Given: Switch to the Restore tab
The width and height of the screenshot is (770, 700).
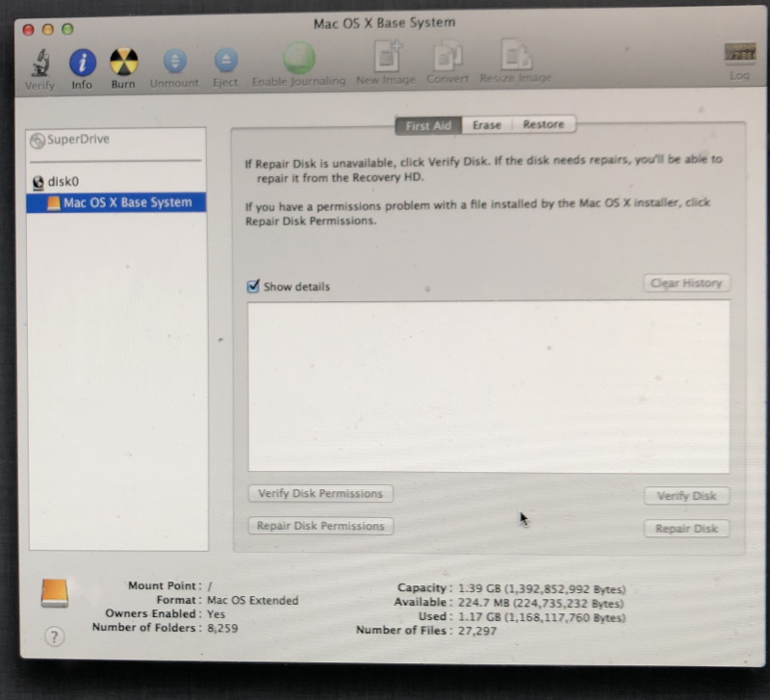Looking at the screenshot, I should (x=544, y=124).
